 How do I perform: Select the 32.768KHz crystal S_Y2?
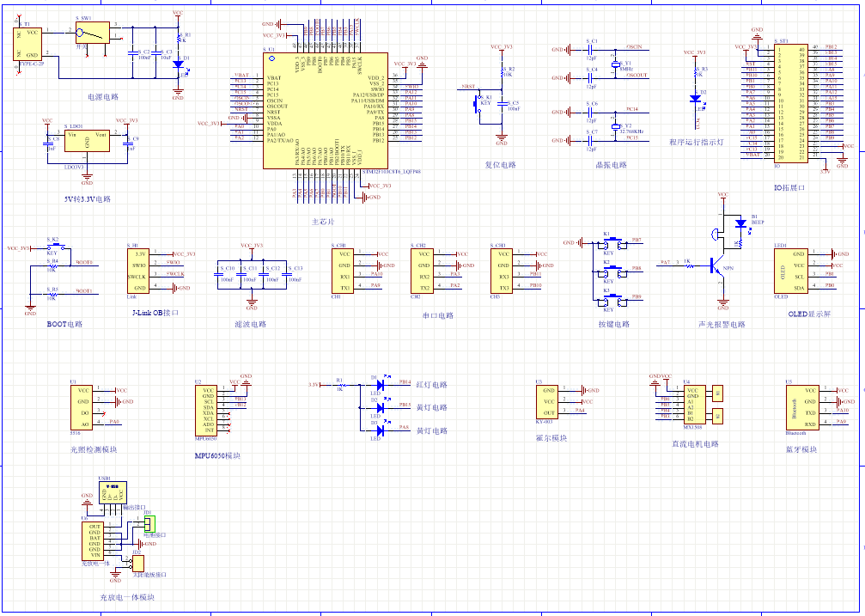pos(616,127)
